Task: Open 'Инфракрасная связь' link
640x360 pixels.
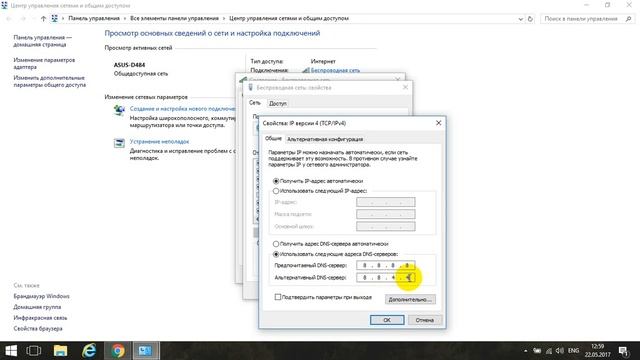Action: [40, 318]
